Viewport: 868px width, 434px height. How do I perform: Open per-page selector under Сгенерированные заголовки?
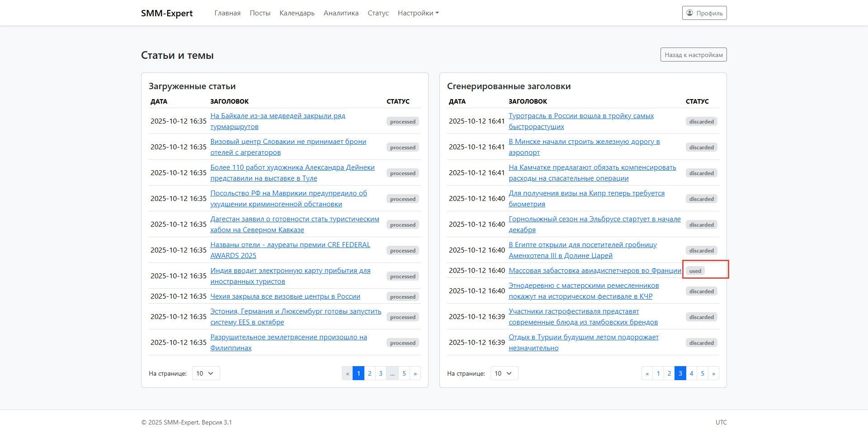(x=505, y=373)
